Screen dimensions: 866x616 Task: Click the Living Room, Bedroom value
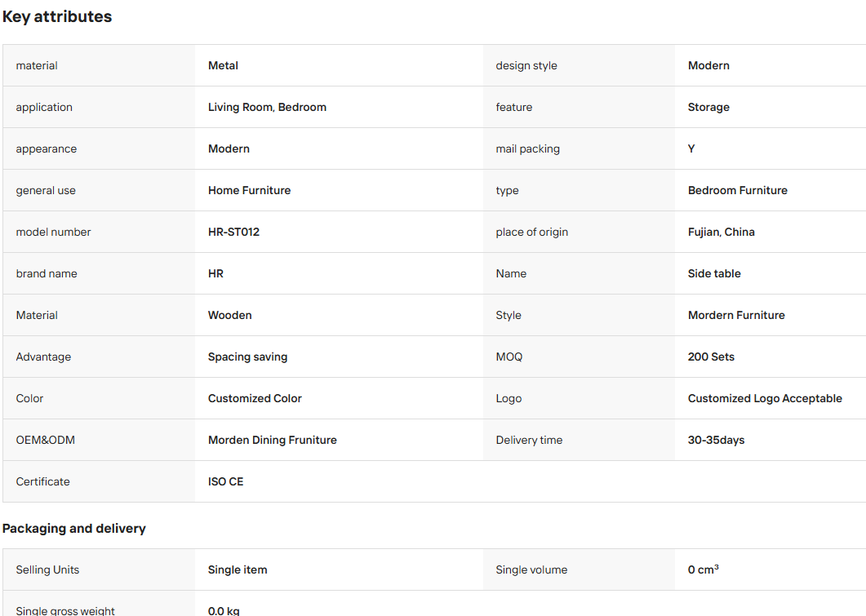268,107
